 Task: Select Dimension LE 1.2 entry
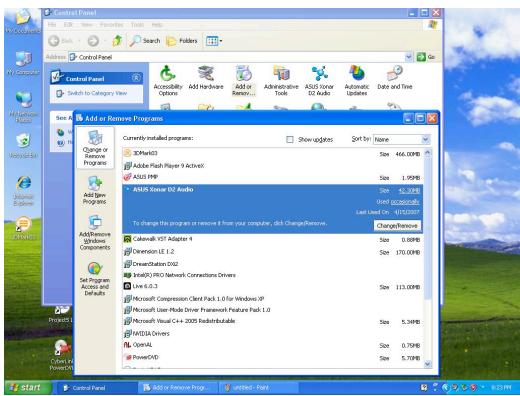[x=273, y=252]
